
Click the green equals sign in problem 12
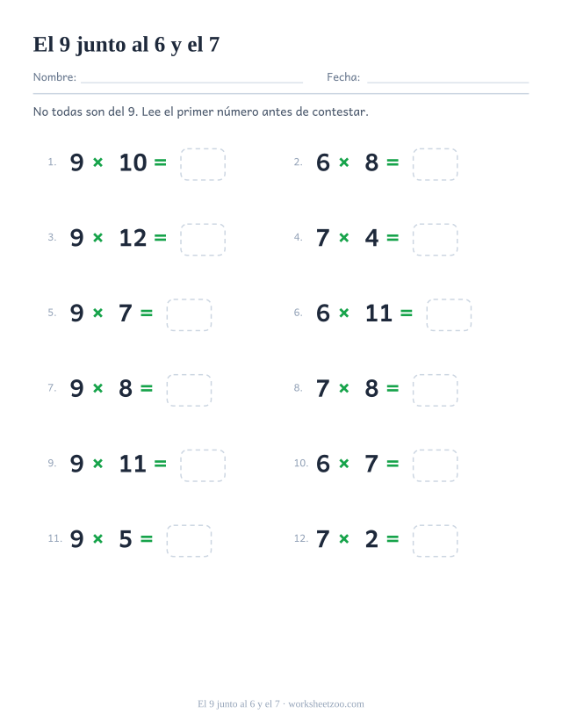point(393,539)
